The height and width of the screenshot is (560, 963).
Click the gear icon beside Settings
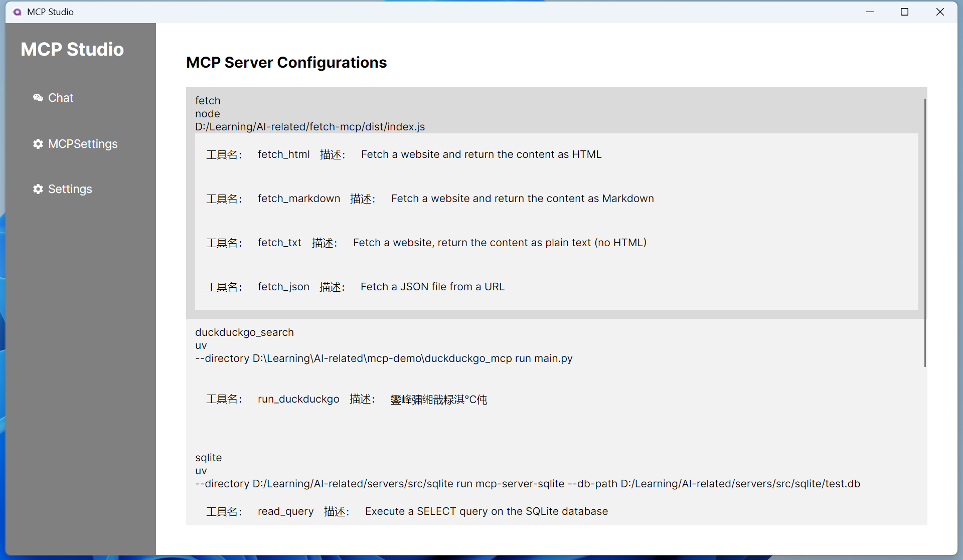[x=38, y=189]
